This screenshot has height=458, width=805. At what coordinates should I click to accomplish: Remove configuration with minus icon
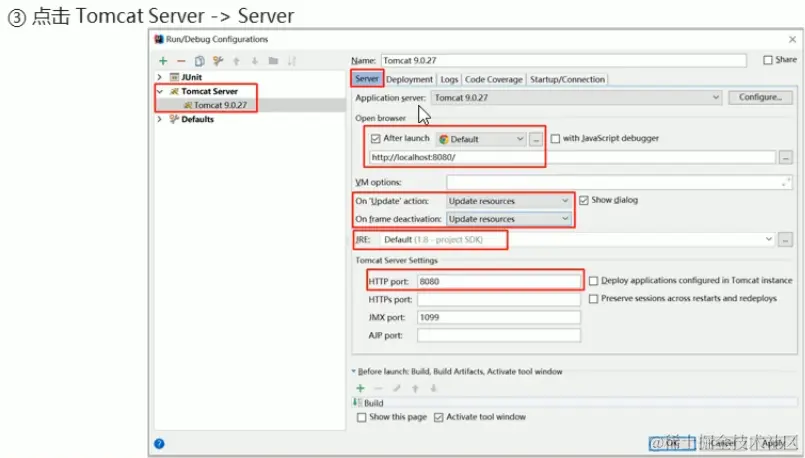[x=181, y=61]
